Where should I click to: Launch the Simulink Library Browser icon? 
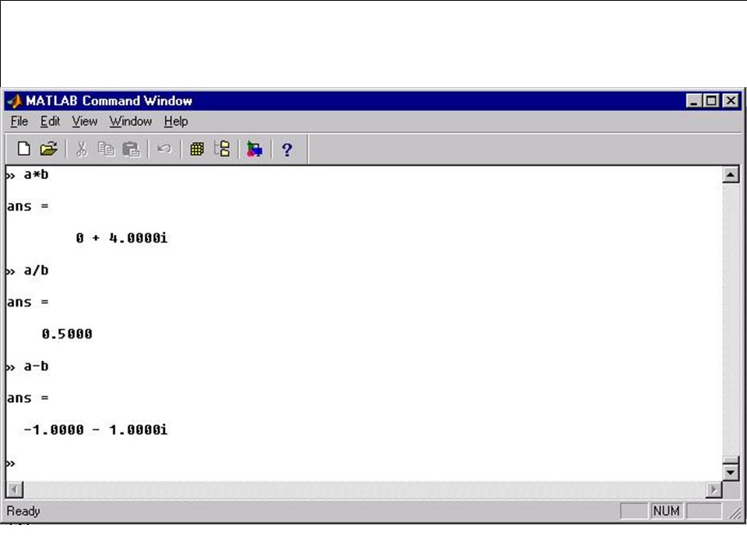[254, 149]
